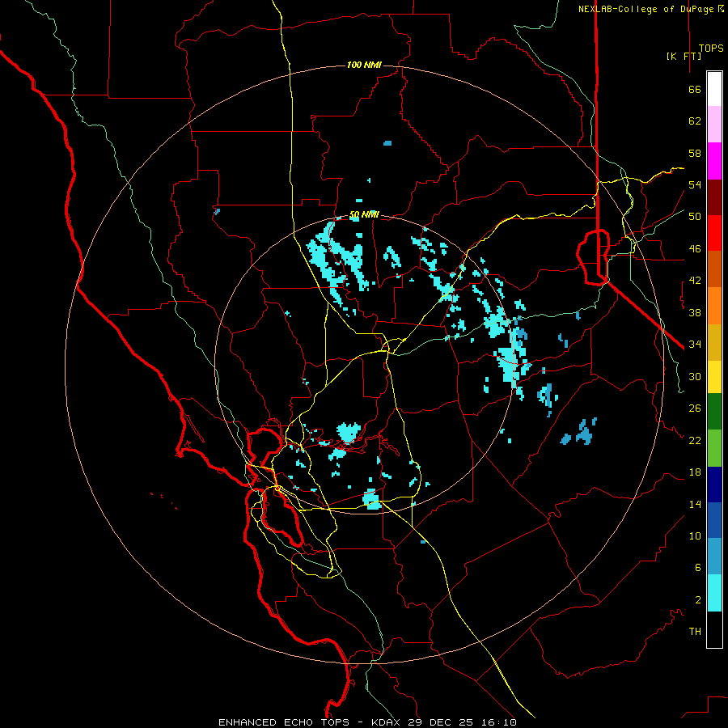Screen dimensions: 728x728
Task: Click the "42" legend value
Action: [695, 281]
